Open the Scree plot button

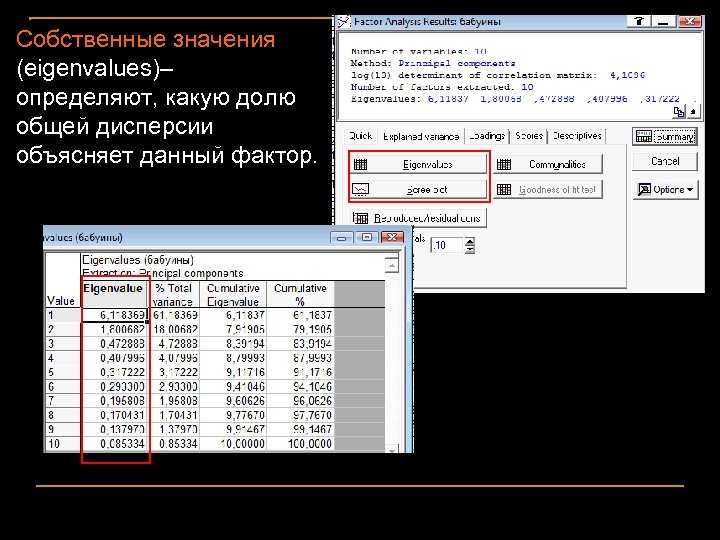click(x=418, y=189)
